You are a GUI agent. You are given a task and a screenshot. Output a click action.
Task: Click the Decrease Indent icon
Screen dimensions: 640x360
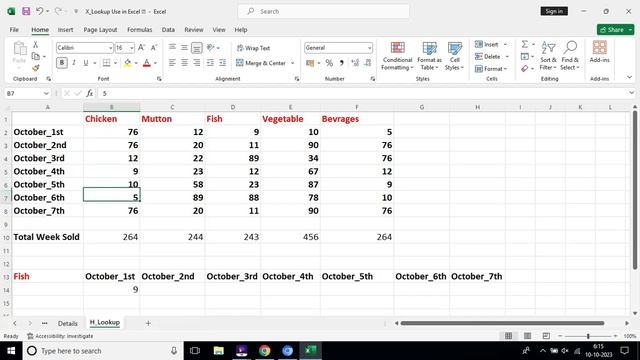tap(210, 63)
